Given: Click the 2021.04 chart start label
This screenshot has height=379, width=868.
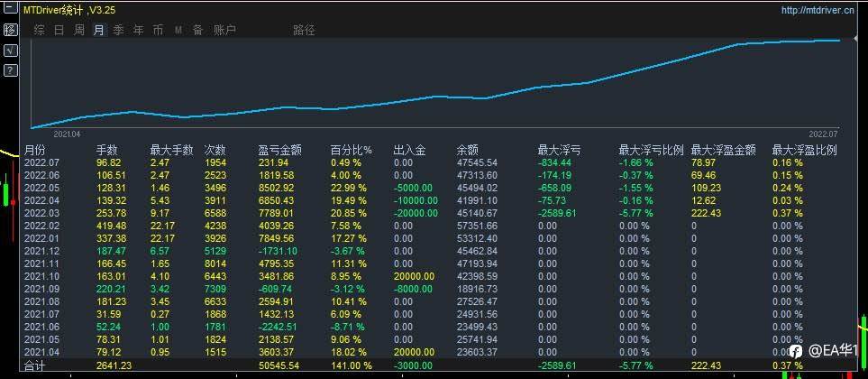Looking at the screenshot, I should point(67,134).
